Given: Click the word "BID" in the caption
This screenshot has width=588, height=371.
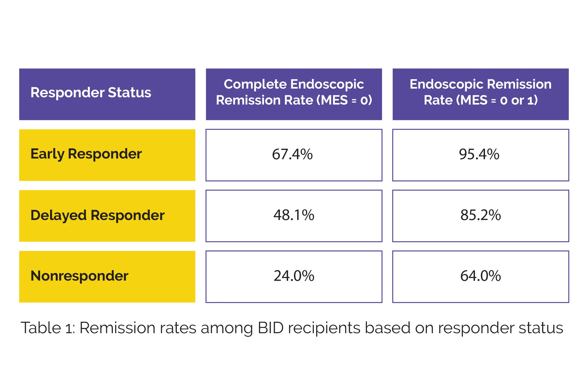Looking at the screenshot, I should point(270,328).
